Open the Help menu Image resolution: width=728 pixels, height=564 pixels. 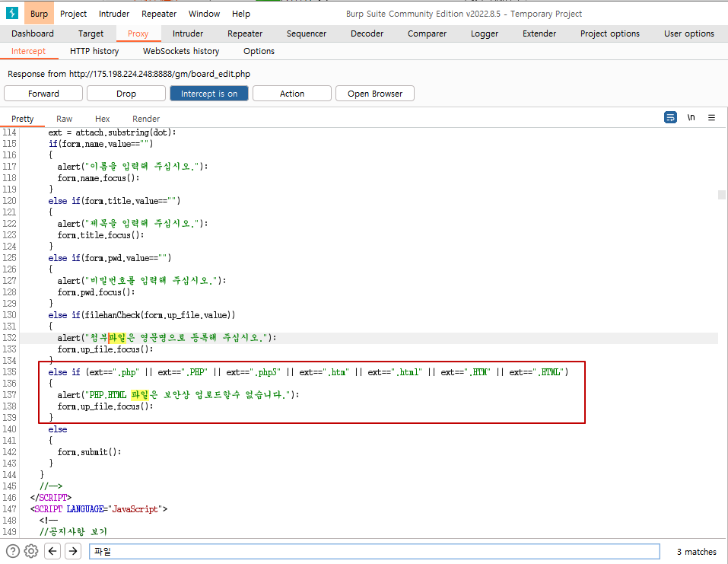(241, 14)
